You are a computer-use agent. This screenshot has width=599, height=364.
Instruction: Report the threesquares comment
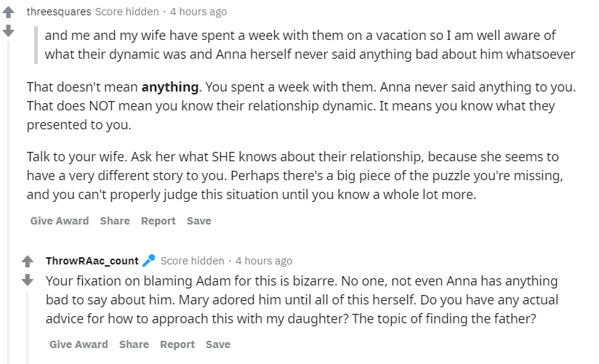(x=158, y=221)
